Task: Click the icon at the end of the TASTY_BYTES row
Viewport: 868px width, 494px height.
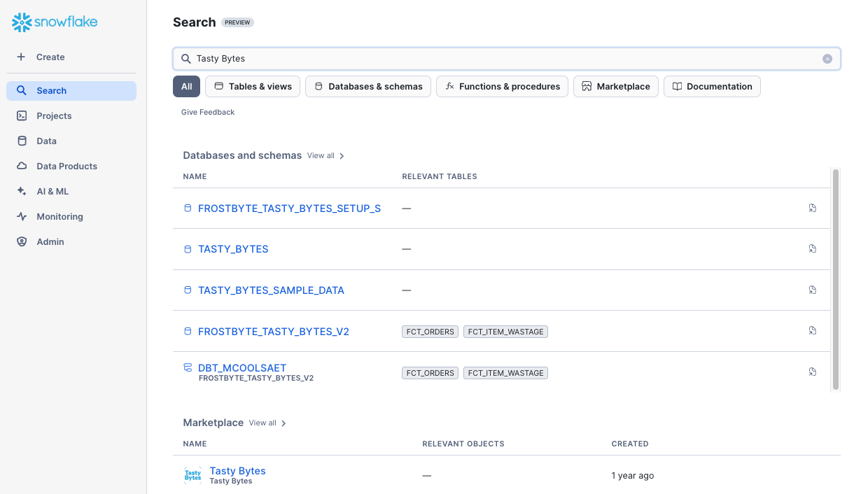Action: (812, 249)
